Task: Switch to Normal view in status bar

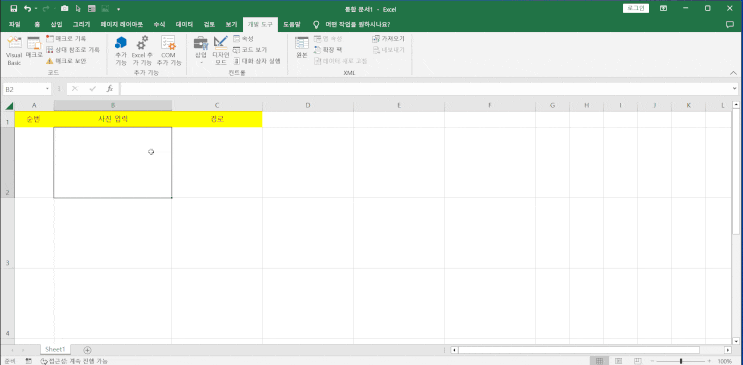Action: click(599, 361)
